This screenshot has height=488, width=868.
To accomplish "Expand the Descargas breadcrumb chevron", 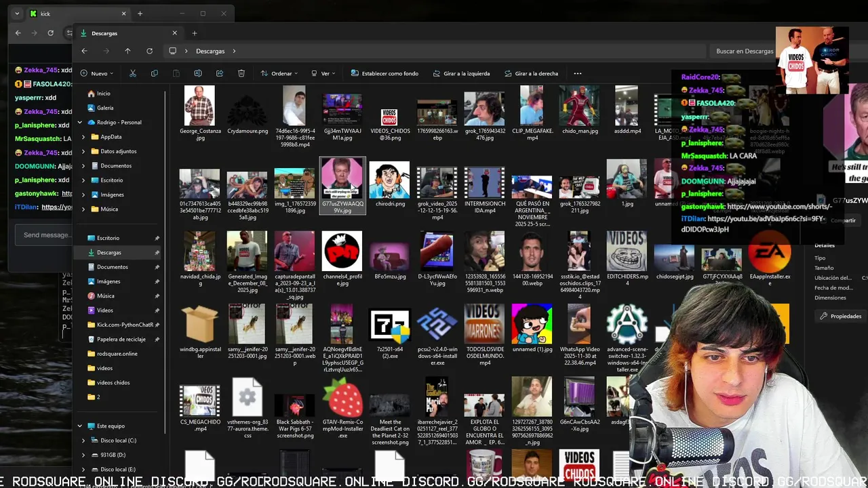I will coord(234,51).
